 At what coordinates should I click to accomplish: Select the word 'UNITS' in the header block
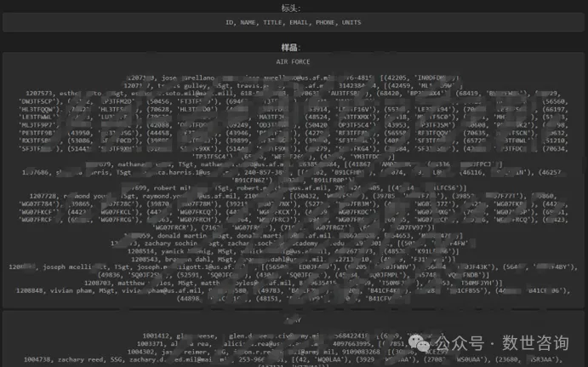[351, 22]
